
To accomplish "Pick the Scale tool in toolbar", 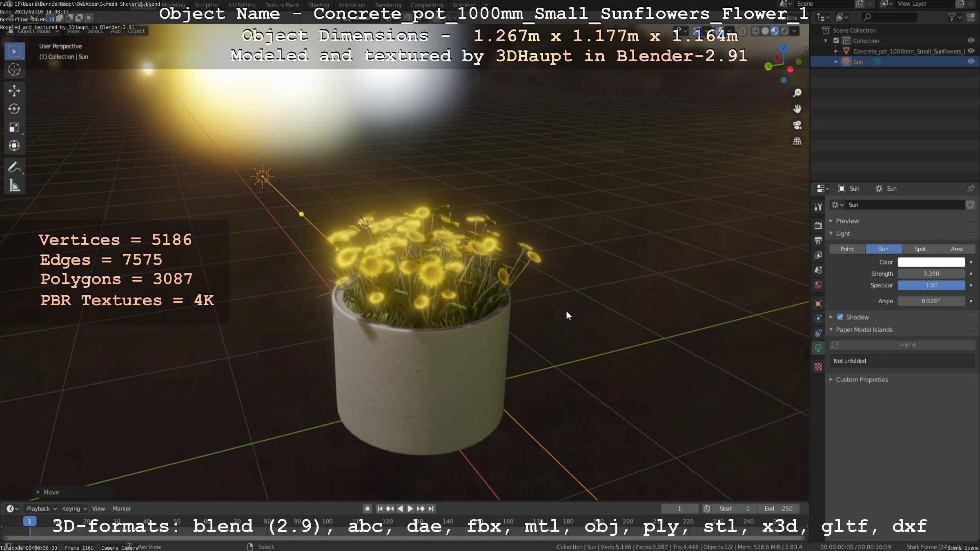I will pyautogui.click(x=14, y=127).
